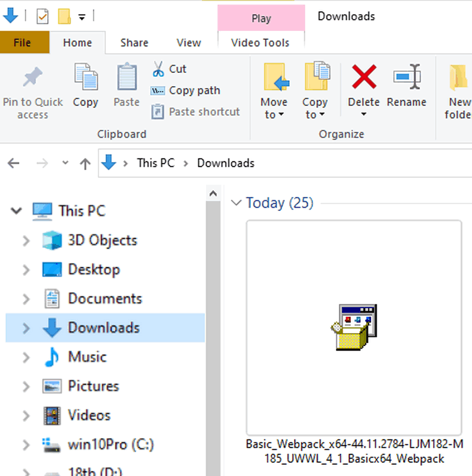The height and width of the screenshot is (476, 472).
Task: Switch to the View ribbon tab
Action: pyautogui.click(x=188, y=43)
